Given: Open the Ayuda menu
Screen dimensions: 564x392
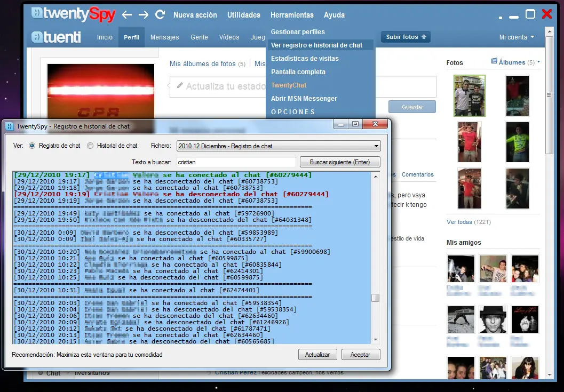Looking at the screenshot, I should pyautogui.click(x=334, y=15).
